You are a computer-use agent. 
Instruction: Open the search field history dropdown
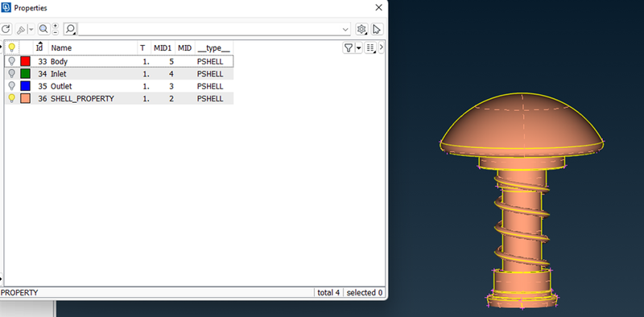pyautogui.click(x=345, y=30)
